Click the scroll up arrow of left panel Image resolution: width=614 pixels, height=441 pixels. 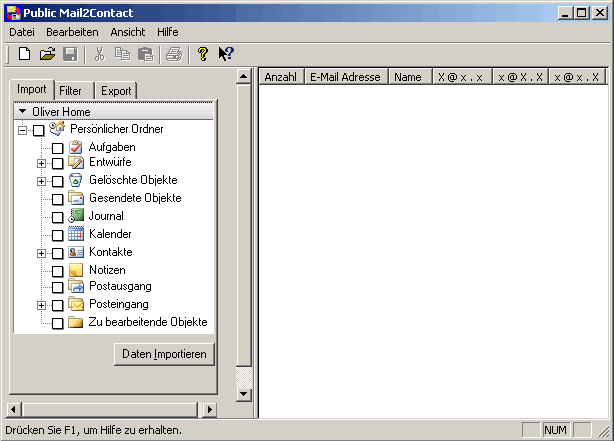tap(244, 76)
